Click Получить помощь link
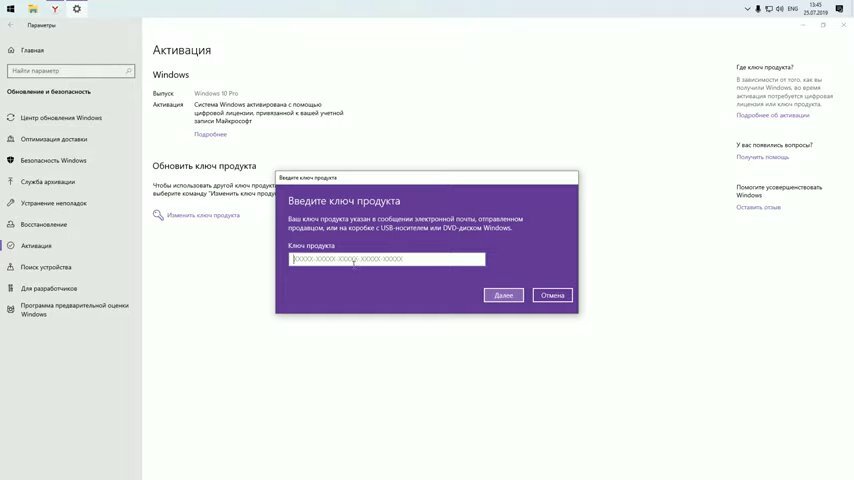 (762, 157)
